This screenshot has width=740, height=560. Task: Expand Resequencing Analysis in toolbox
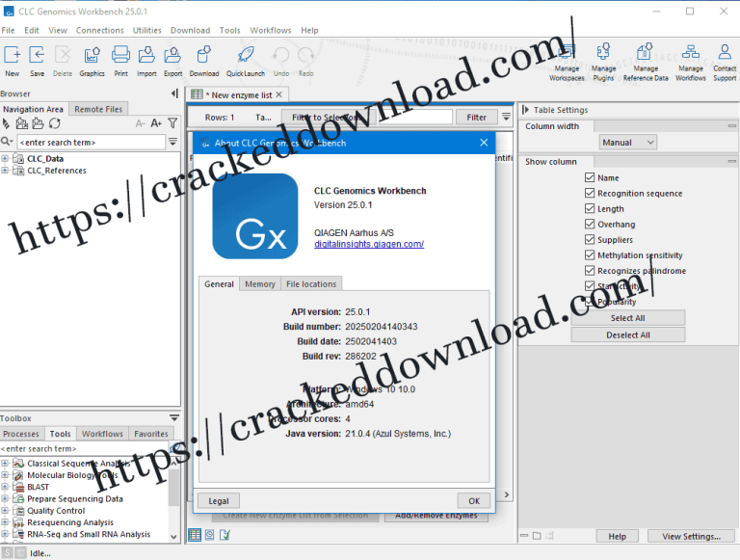click(5, 521)
